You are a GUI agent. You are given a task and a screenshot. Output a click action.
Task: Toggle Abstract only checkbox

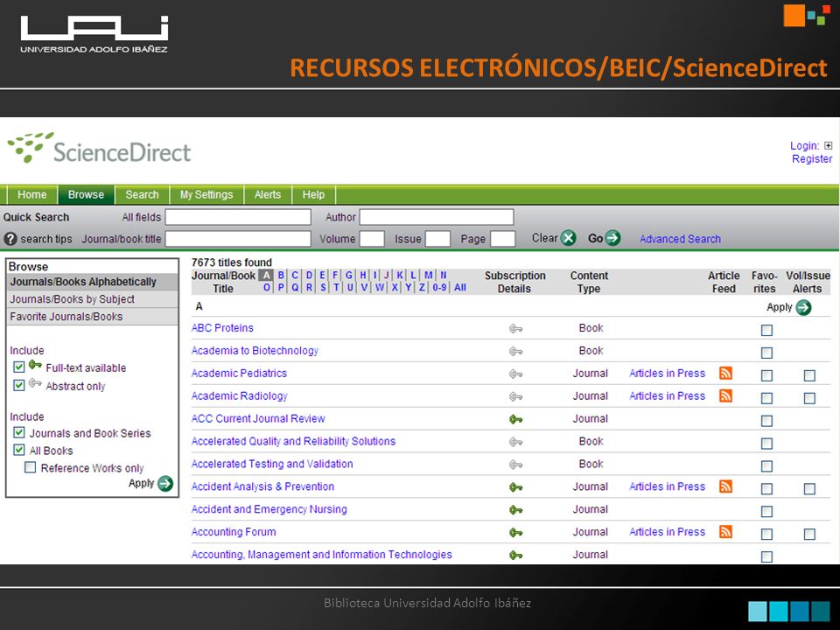click(18, 385)
